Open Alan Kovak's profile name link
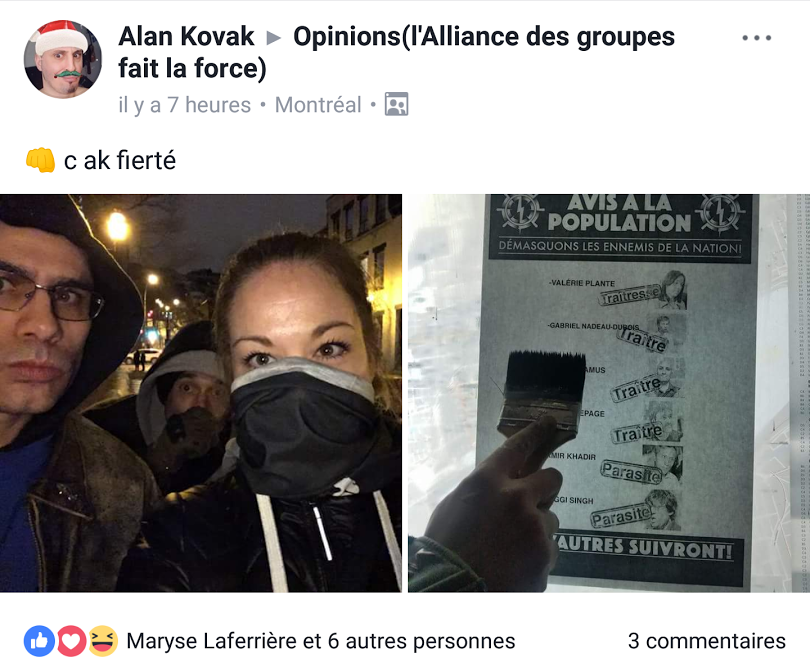The height and width of the screenshot is (671, 810). pyautogui.click(x=186, y=37)
